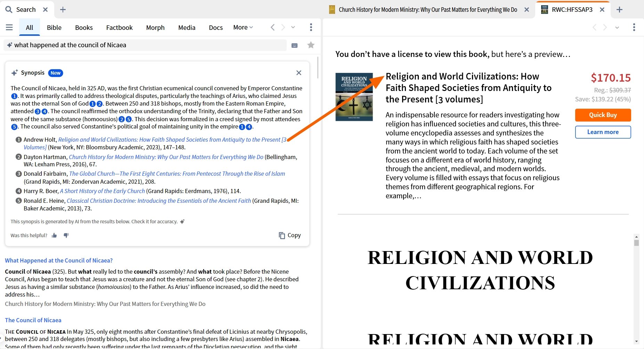Switch to the Morph search tab
The width and height of the screenshot is (644, 349).
coord(155,27)
